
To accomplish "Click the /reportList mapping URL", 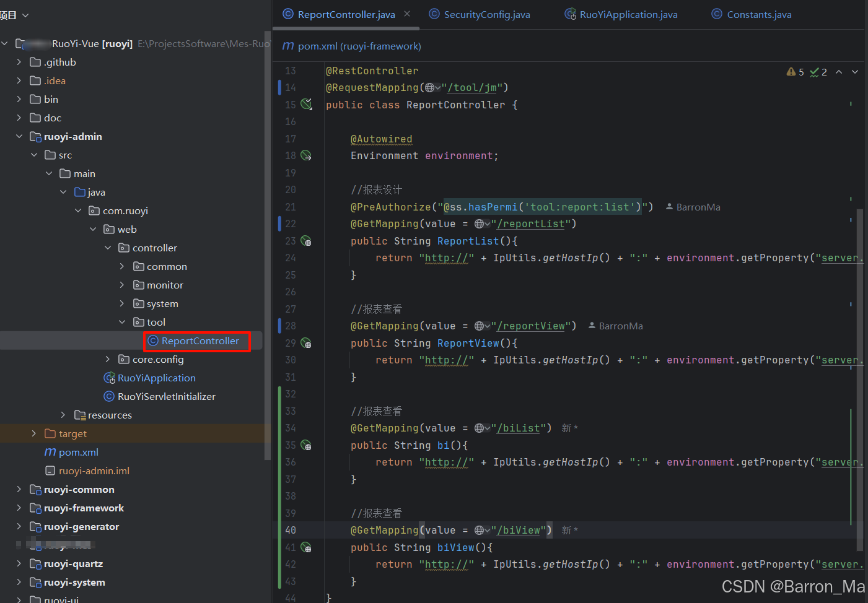I will click(x=531, y=223).
